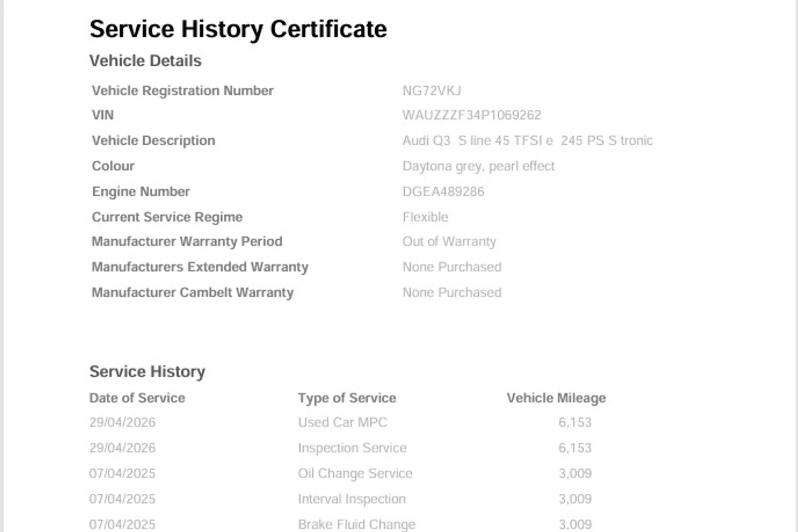Select the Interval Inspection entry
Viewport: 798px width, 532px height.
coord(352,499)
